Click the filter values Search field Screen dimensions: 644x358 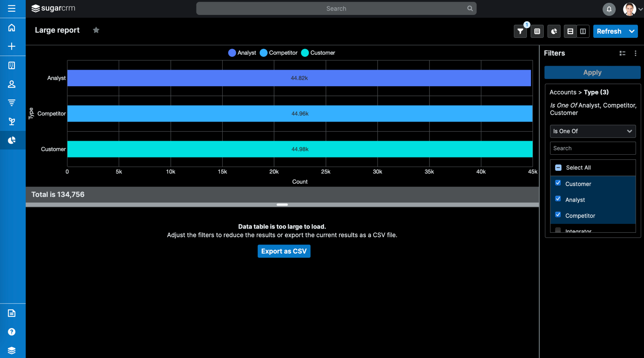(592, 148)
